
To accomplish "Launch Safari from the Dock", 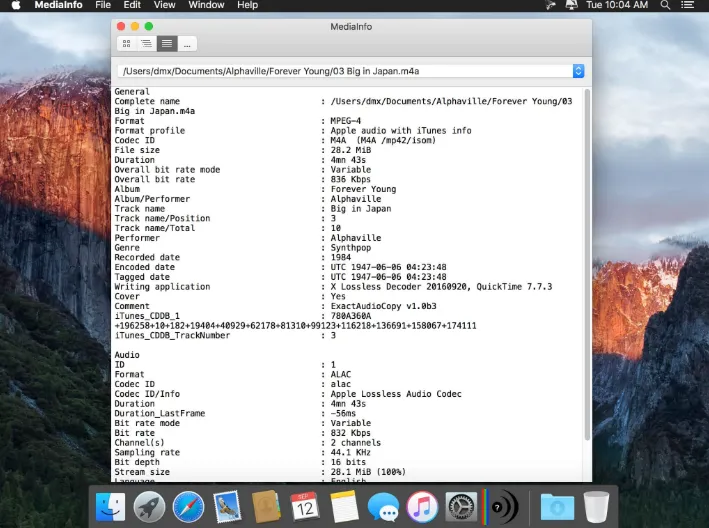I will [188, 507].
